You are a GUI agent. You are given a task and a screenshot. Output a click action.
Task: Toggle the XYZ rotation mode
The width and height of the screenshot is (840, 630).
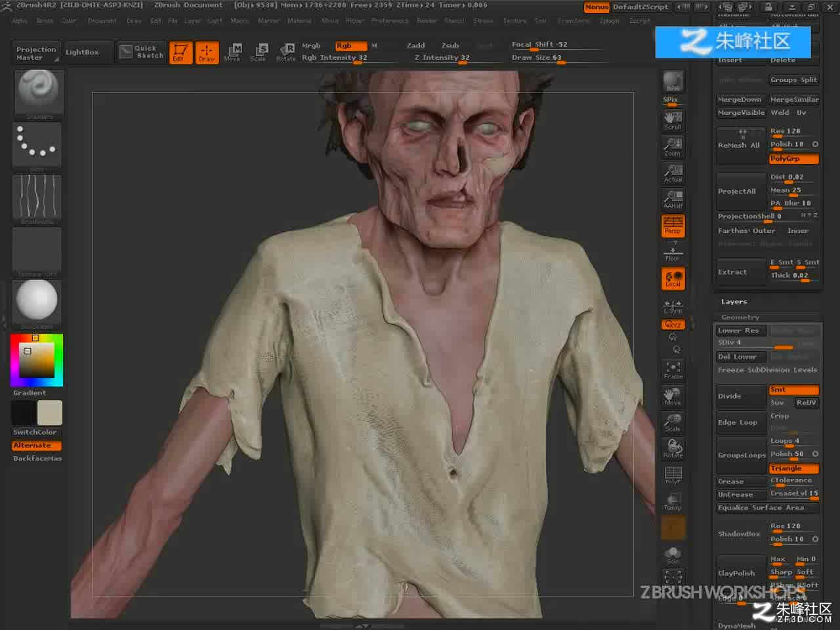(x=673, y=325)
